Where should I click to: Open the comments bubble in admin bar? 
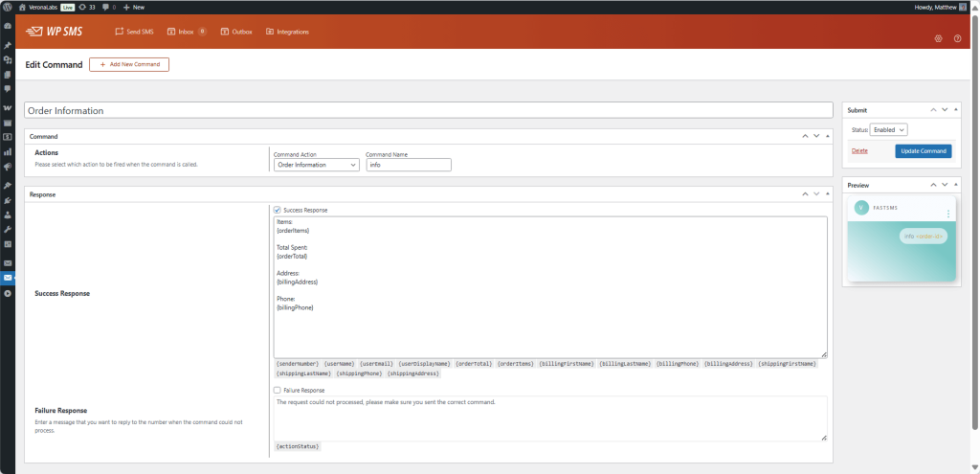(109, 7)
